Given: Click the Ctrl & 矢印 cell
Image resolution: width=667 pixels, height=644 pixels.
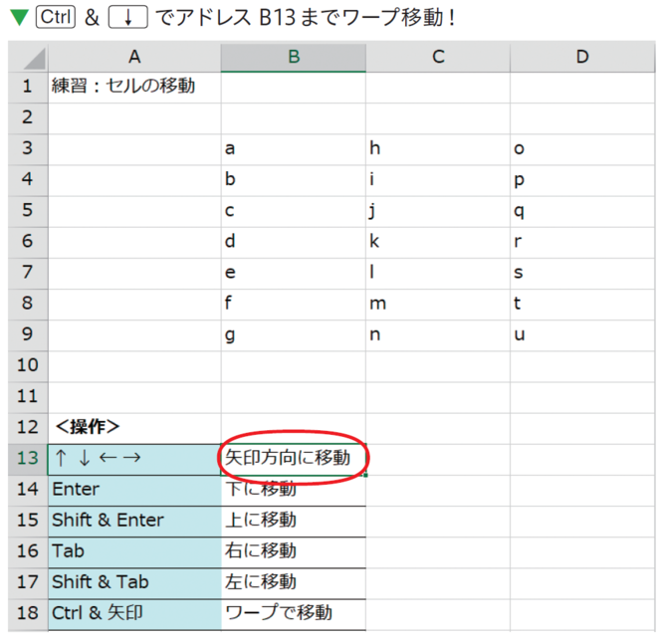Looking at the screenshot, I should (134, 614).
